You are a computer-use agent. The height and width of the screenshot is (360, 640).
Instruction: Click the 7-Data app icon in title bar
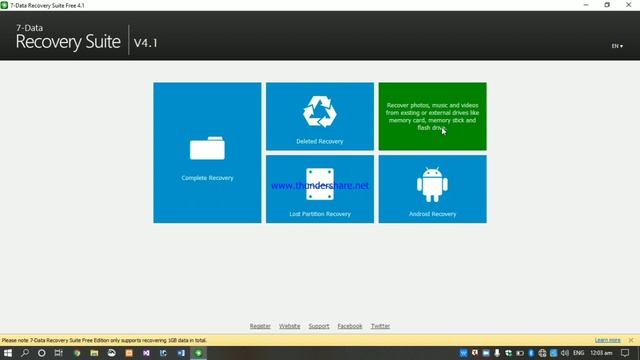4,5
